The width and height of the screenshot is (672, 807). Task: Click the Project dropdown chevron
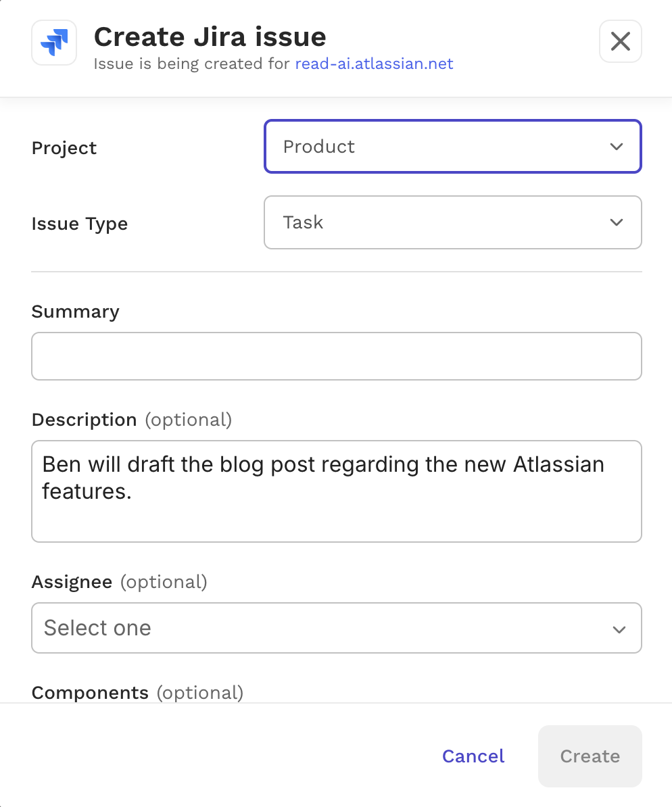coord(616,147)
